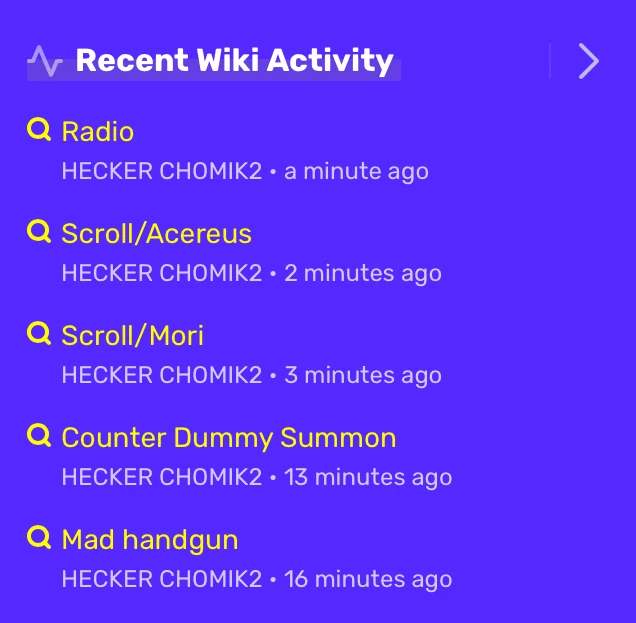Open HECKER CHOMIK2 profile under Mad handgun
This screenshot has width=636, height=623.
pyautogui.click(x=161, y=580)
